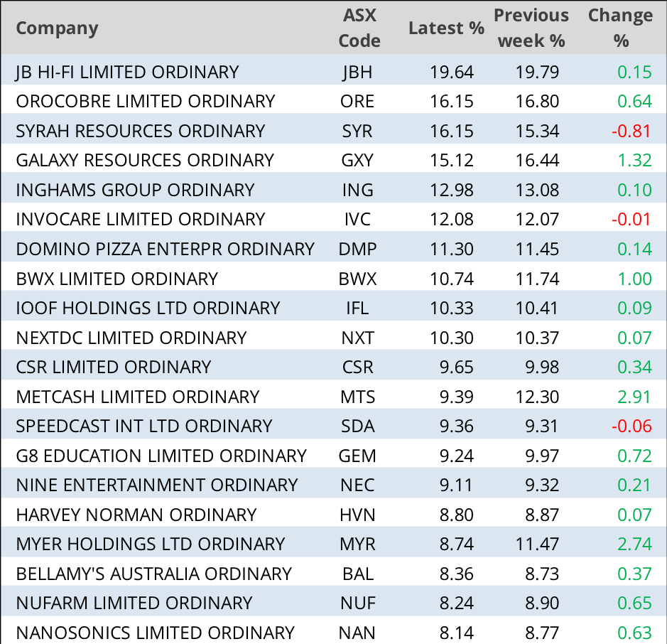The height and width of the screenshot is (644, 667).
Task: Click the Company column header
Action: [57, 28]
